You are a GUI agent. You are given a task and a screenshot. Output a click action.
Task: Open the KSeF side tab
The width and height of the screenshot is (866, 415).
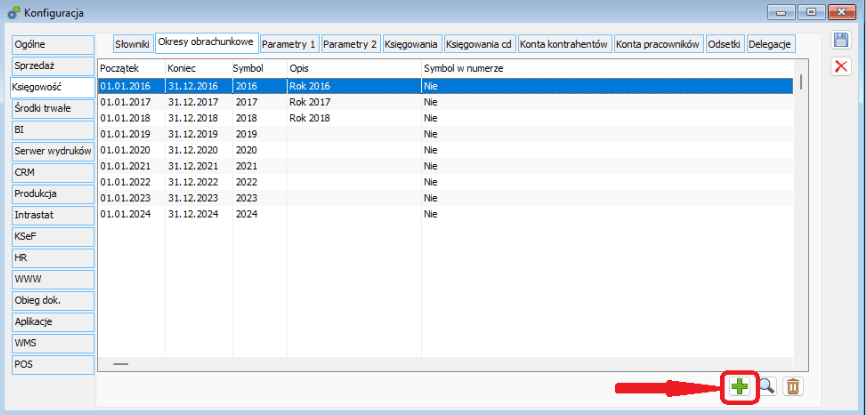click(x=52, y=237)
